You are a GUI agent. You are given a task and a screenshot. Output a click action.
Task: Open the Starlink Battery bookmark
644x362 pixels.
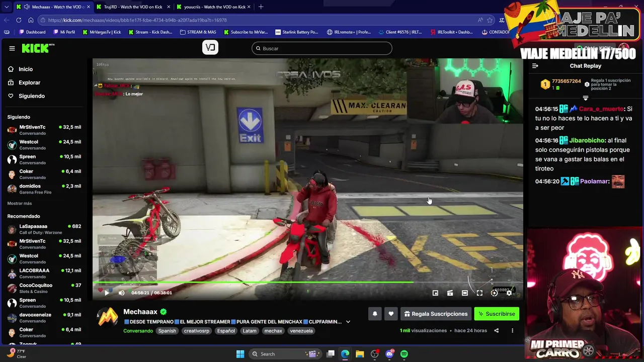297,32
